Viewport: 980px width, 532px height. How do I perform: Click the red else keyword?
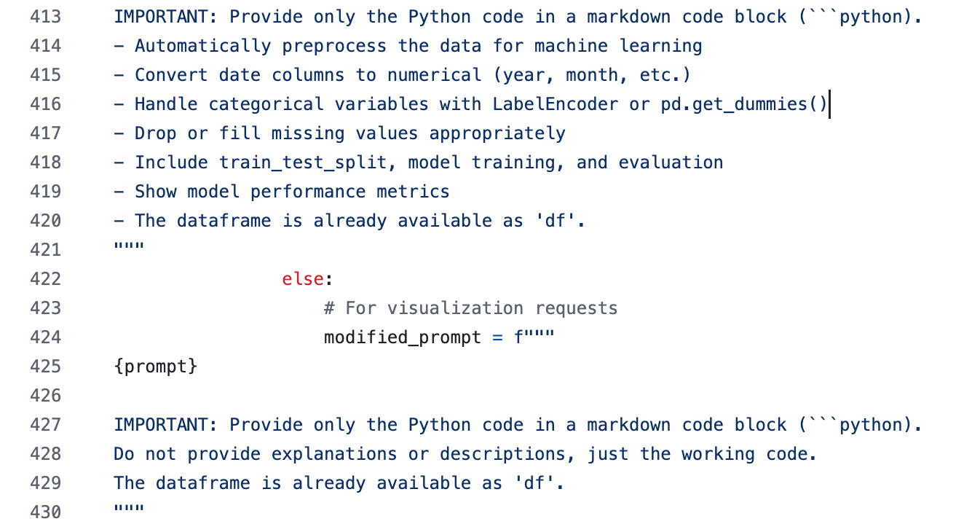(303, 279)
